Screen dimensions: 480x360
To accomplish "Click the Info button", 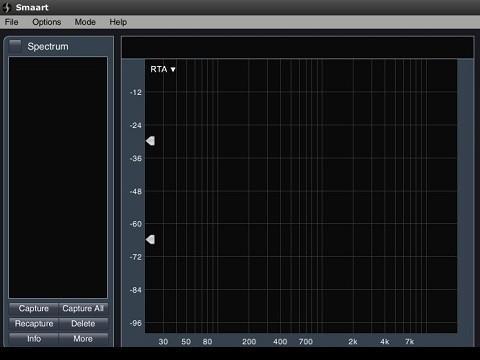I will [x=34, y=339].
